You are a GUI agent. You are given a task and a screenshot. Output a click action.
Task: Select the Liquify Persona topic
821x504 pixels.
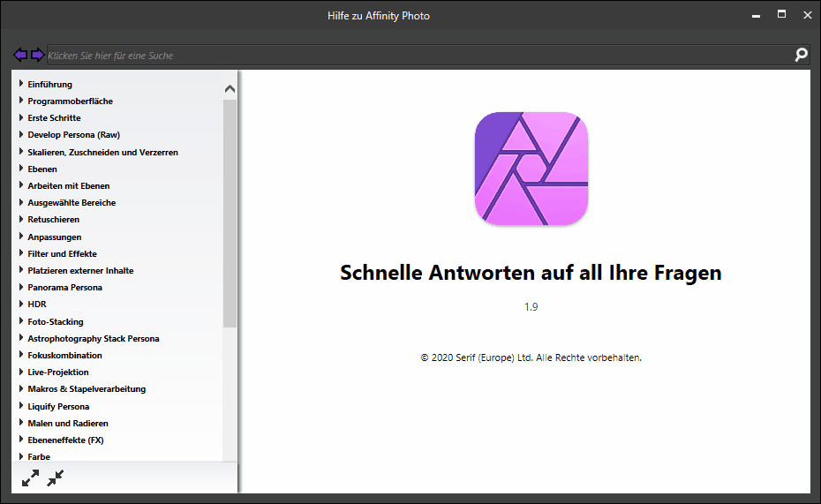[x=58, y=407]
